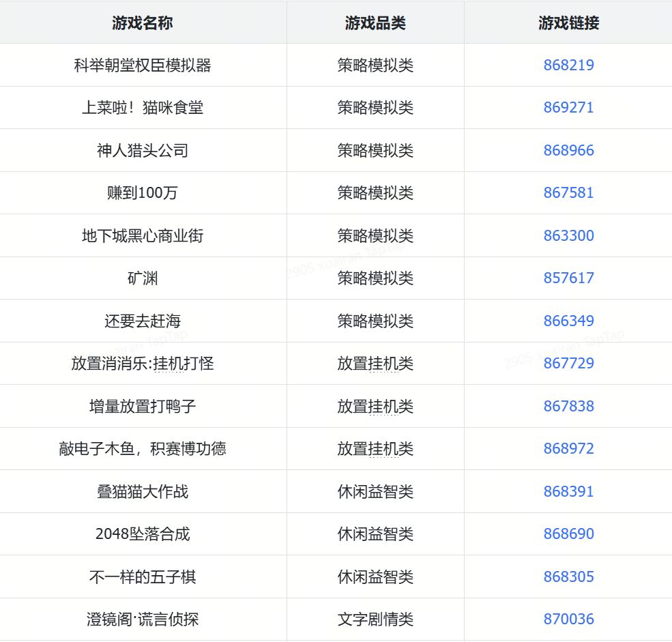Select the 上菜啦！猫咪食堂 cell
This screenshot has width=672, height=642.
(143, 108)
